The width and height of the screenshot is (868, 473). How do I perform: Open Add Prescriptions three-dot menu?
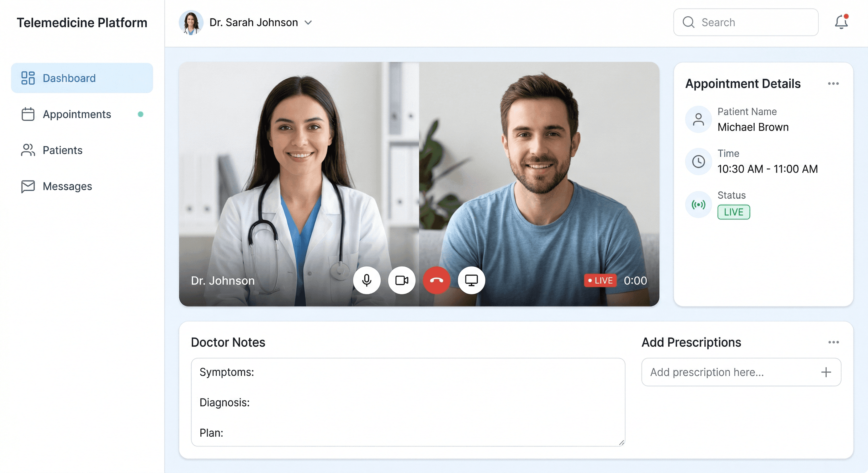[x=833, y=342]
